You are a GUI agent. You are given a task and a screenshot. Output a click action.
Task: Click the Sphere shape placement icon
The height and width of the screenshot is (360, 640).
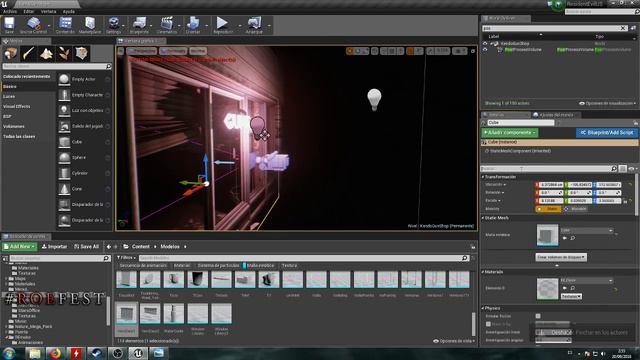(x=64, y=158)
